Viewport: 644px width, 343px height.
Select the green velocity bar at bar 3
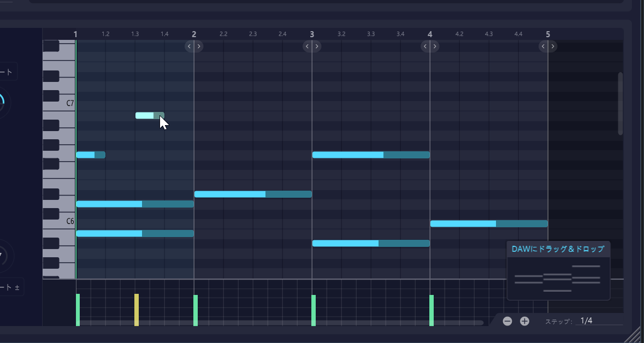point(314,310)
